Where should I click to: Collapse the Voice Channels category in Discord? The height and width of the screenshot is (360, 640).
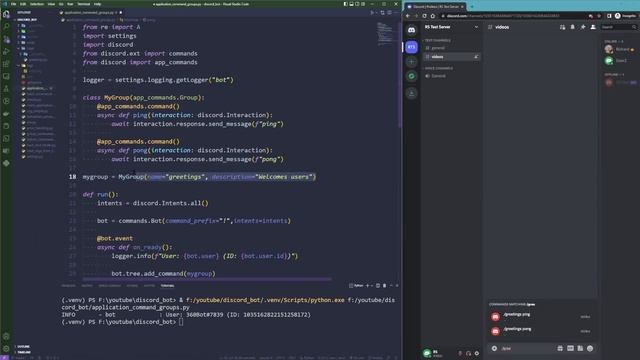point(439,68)
